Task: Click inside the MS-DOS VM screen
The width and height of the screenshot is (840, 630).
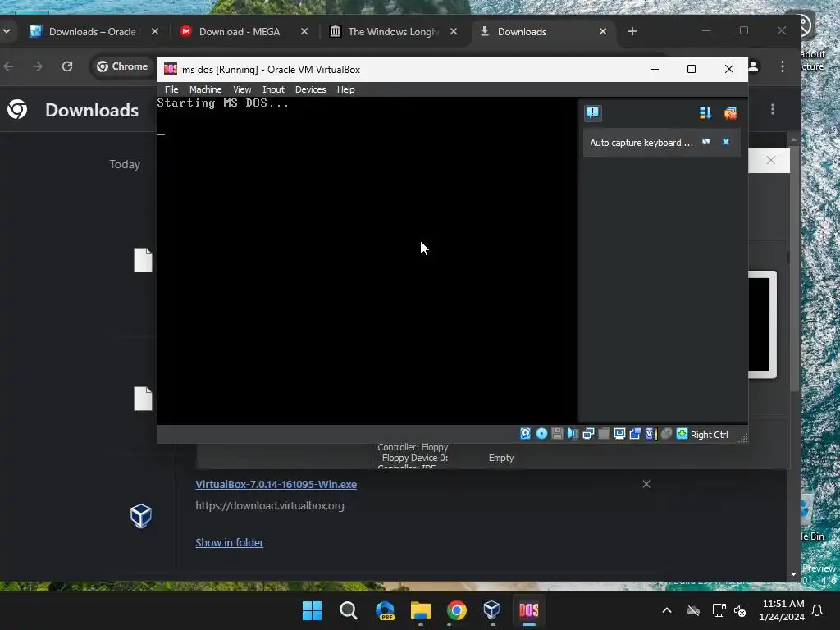Action: click(x=367, y=261)
